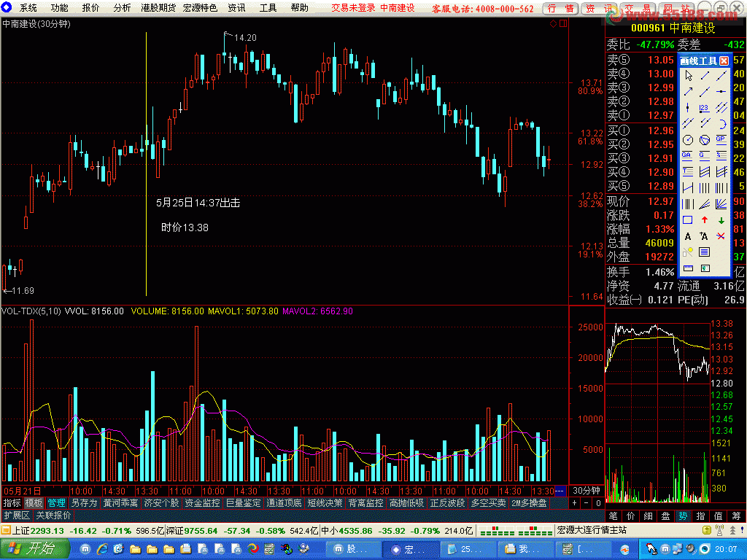The height and width of the screenshot is (560, 747).
Task: Apply the 通道顶底 template
Action: pyautogui.click(x=284, y=503)
